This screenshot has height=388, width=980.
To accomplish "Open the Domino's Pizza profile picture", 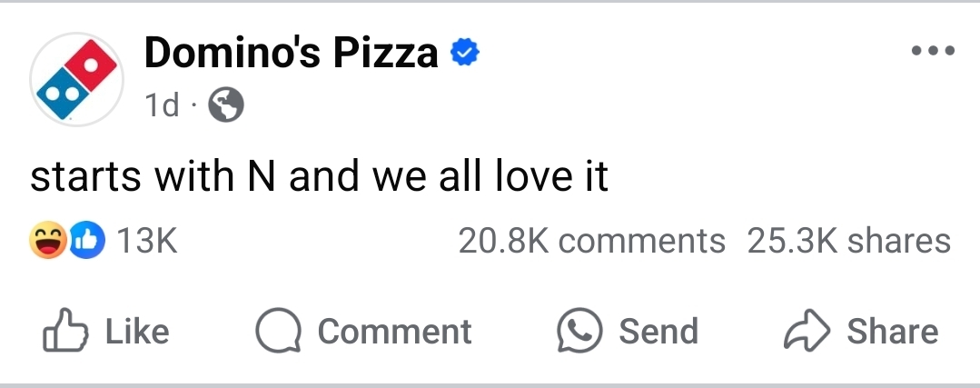I will pyautogui.click(x=76, y=79).
